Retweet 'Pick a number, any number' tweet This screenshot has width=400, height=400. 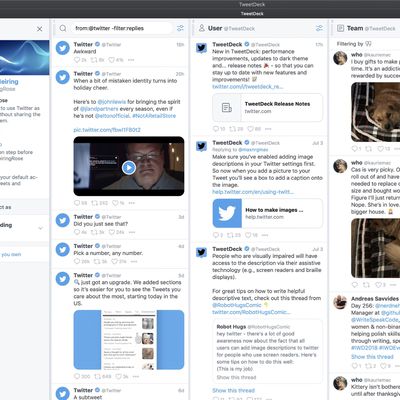(x=97, y=261)
